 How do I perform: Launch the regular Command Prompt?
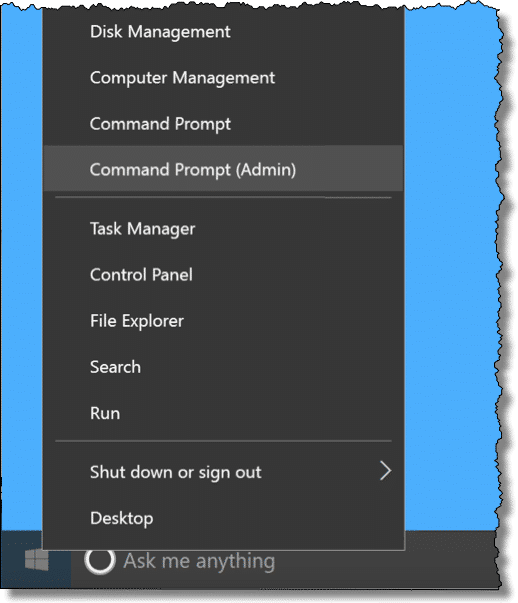pyautogui.click(x=223, y=124)
